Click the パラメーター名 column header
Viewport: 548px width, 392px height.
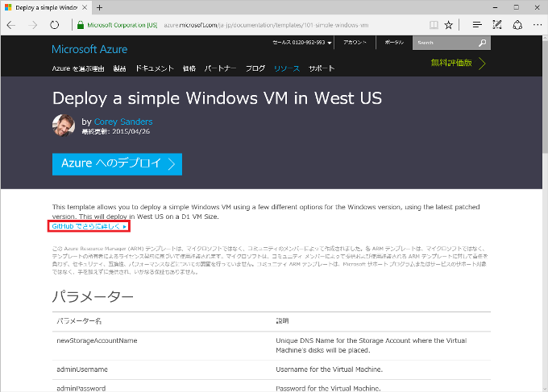79,321
